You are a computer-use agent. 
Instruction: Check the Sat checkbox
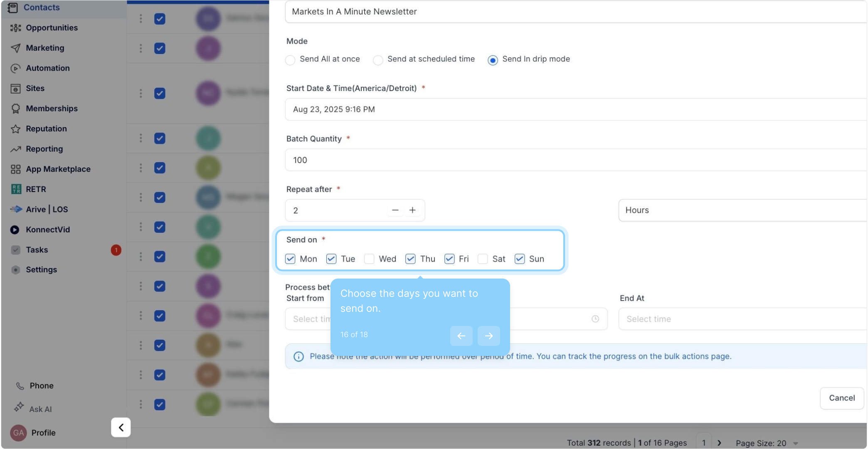[483, 259]
